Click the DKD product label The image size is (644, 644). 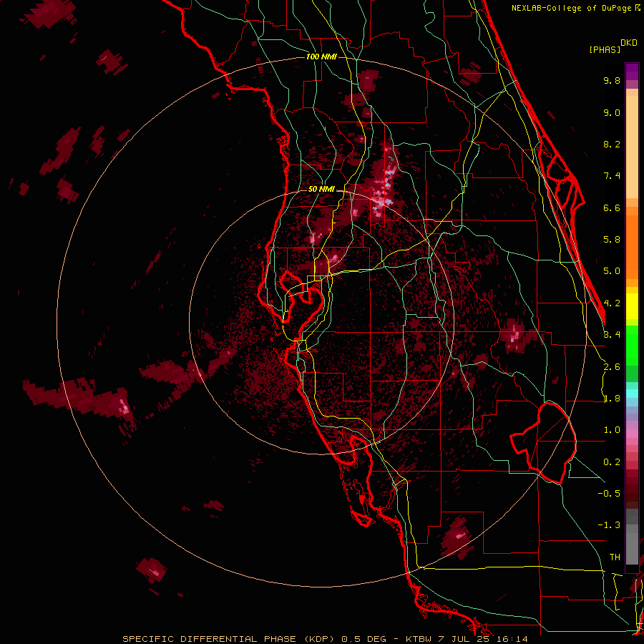click(629, 43)
